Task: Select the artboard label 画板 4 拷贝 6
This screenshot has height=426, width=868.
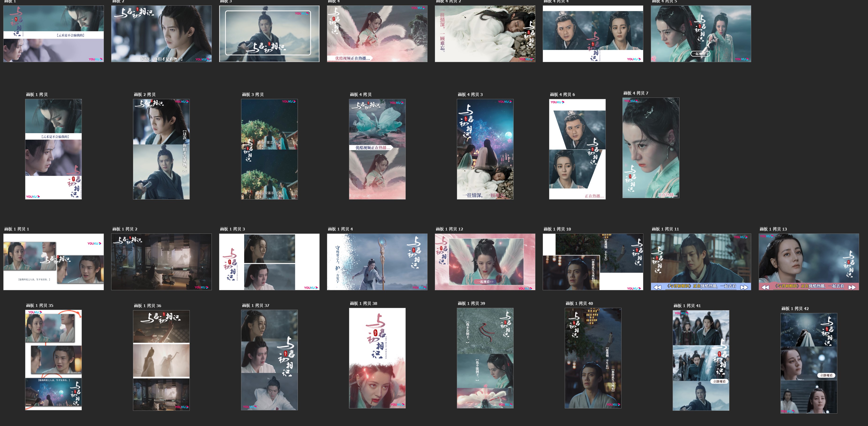Action: coord(562,95)
